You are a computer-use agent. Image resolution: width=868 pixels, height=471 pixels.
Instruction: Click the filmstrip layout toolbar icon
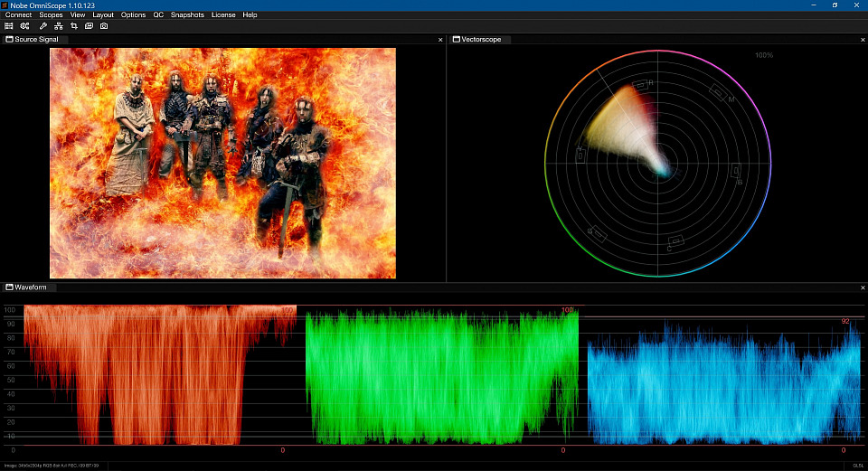pyautogui.click(x=9, y=26)
